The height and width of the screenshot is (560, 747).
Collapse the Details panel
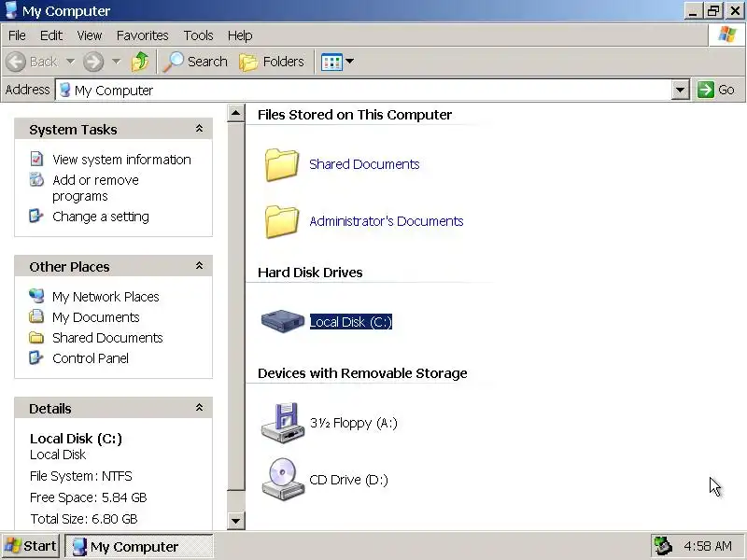pos(199,408)
